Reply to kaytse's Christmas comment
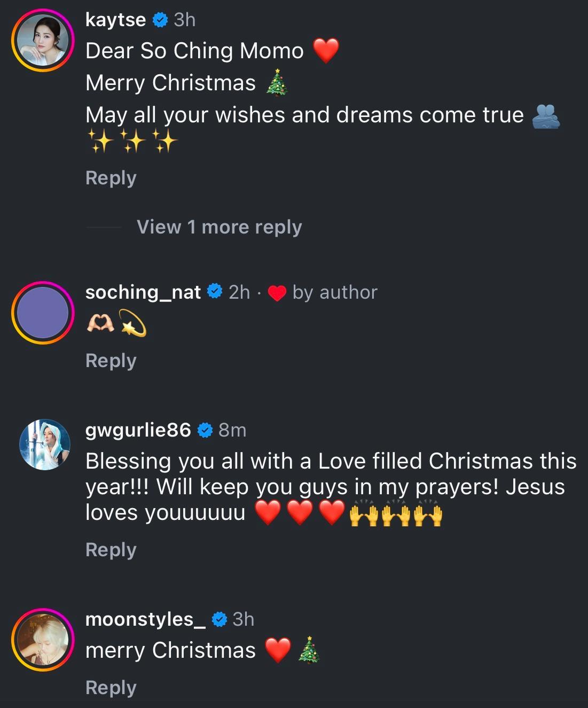The width and height of the screenshot is (588, 708). tap(111, 178)
